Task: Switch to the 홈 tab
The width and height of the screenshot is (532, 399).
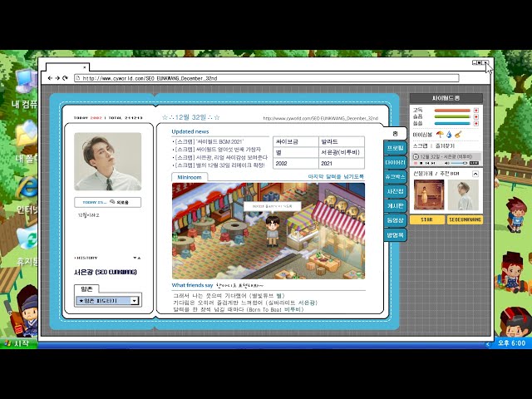Action: (395, 134)
